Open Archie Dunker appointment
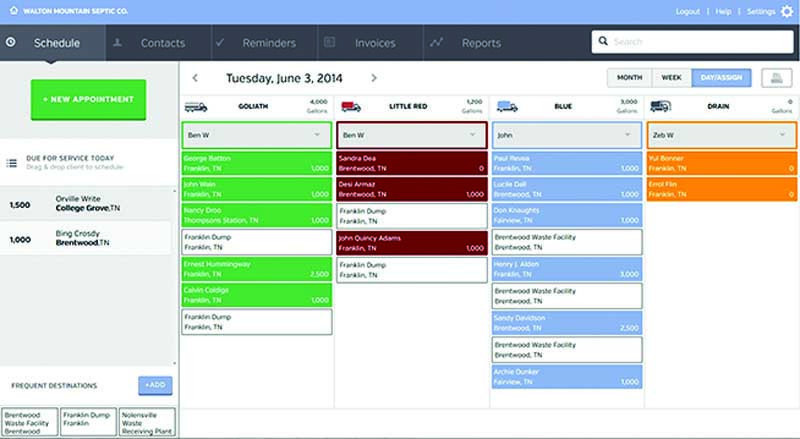 pyautogui.click(x=567, y=377)
